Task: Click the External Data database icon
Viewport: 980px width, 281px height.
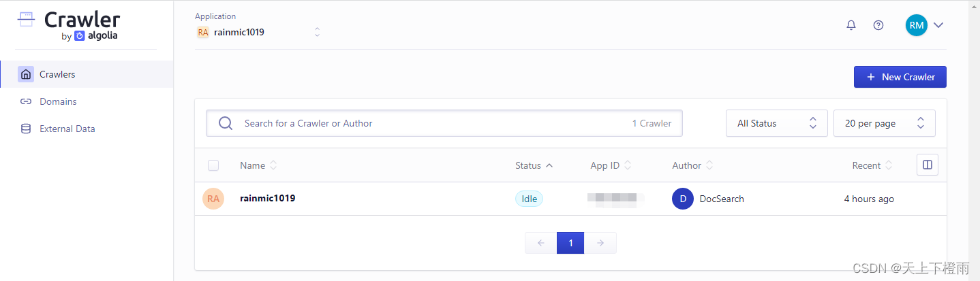Action: click(x=26, y=129)
